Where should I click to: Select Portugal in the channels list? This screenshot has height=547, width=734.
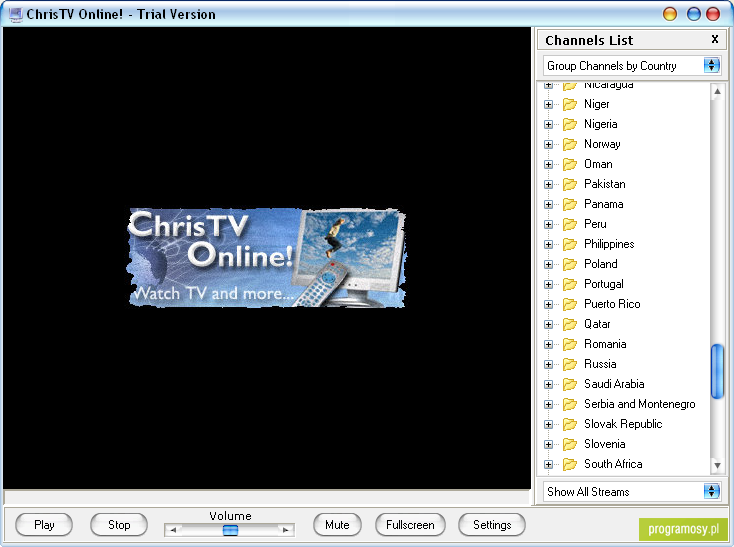604,284
